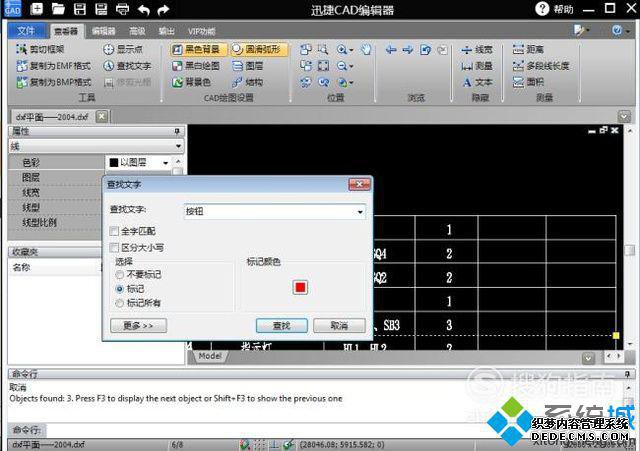This screenshot has height=451, width=640.
Task: Click new file icon in title bar
Action: pyautogui.click(x=37, y=9)
